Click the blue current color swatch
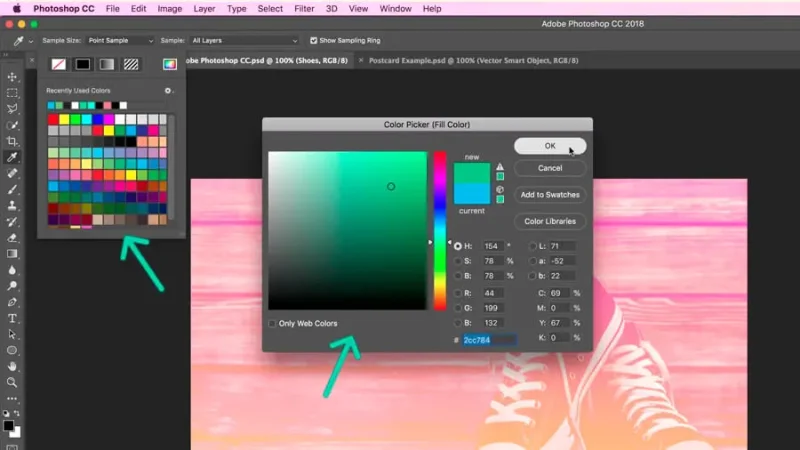 click(472, 194)
